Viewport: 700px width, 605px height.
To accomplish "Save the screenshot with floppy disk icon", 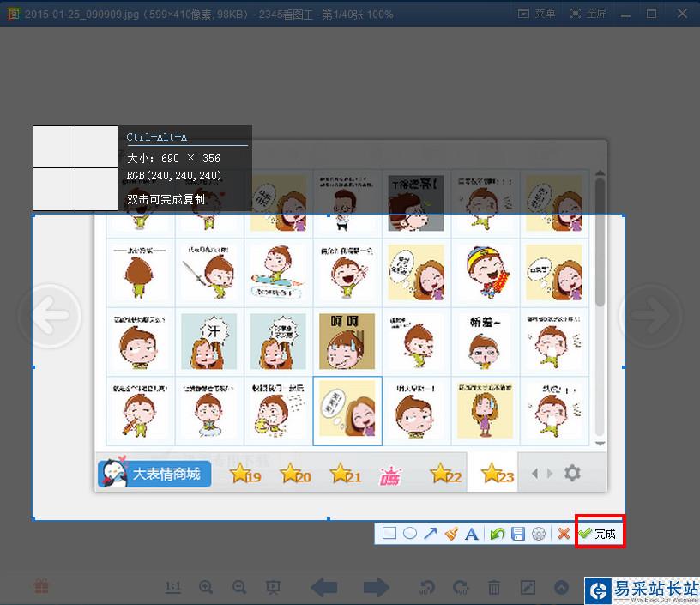I will [518, 534].
